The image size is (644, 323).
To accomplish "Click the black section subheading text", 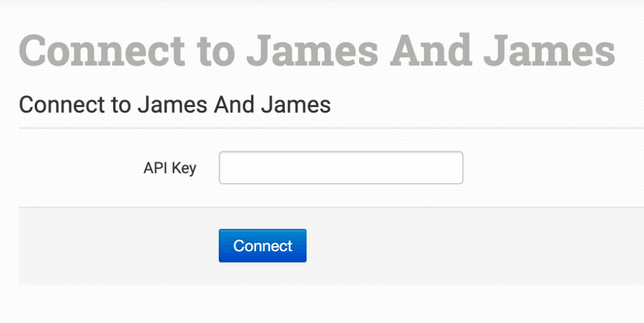I will pyautogui.click(x=175, y=105).
